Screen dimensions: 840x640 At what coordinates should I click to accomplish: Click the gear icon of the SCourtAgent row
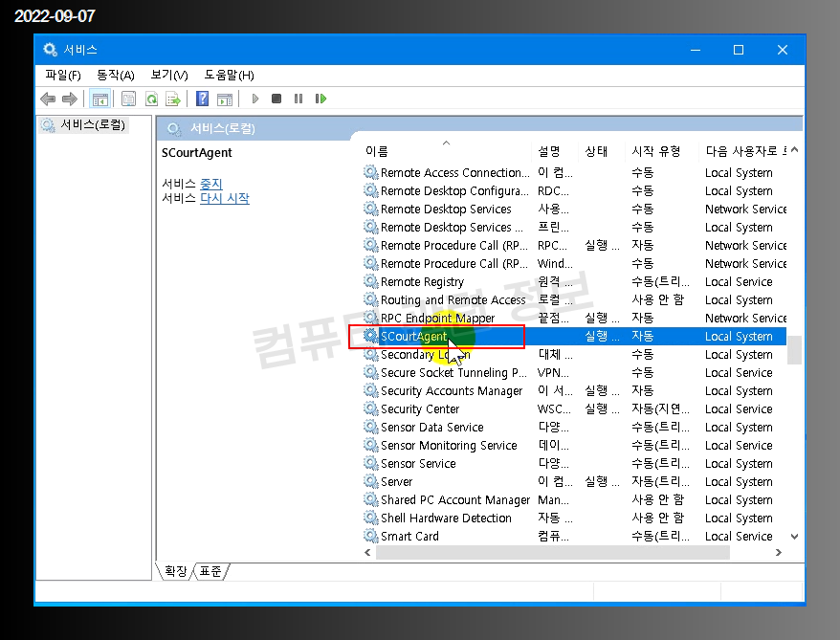[x=370, y=336]
